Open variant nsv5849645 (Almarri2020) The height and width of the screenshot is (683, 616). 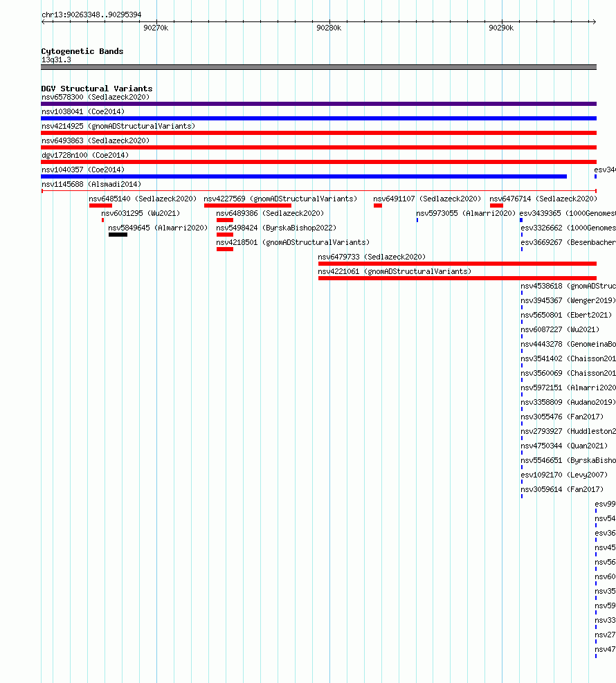pyautogui.click(x=158, y=228)
